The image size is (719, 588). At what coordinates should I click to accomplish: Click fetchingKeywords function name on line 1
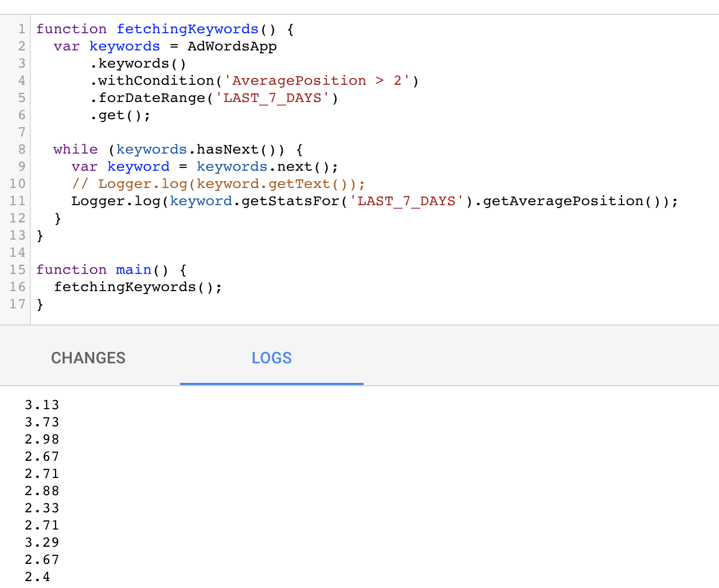point(187,29)
